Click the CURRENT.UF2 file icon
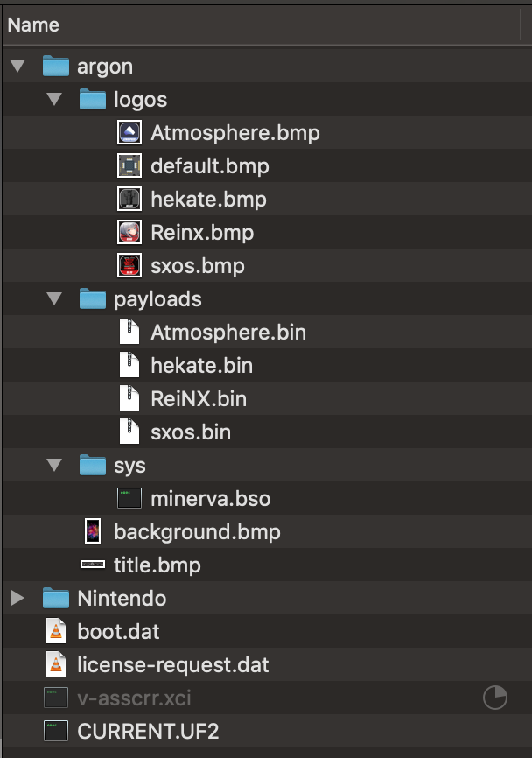The width and height of the screenshot is (532, 758). [56, 731]
